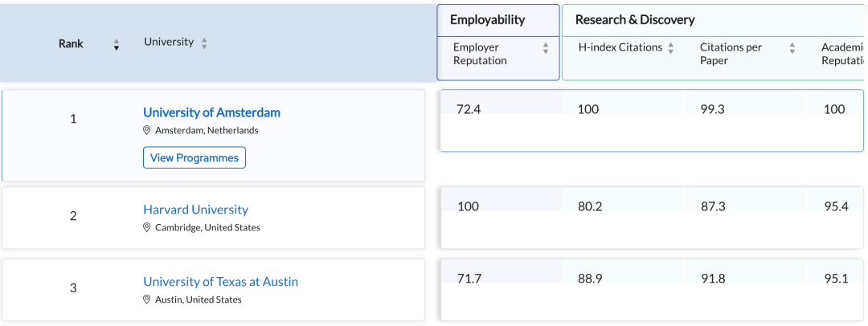Viewport: 868px width, 326px height.
Task: Click Amsterdam, Netherlands location text
Action: [x=207, y=131]
